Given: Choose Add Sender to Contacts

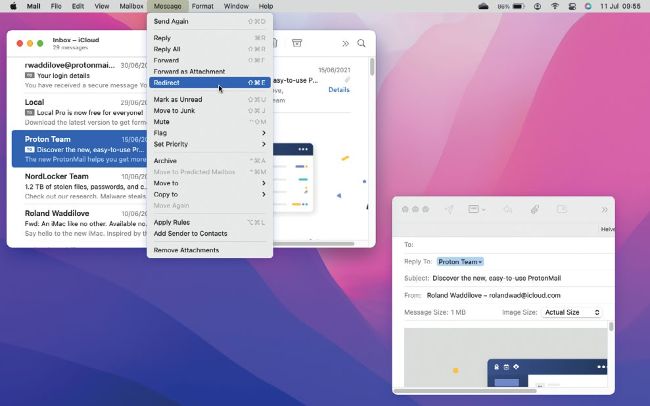Looking at the screenshot, I should (x=210, y=234).
